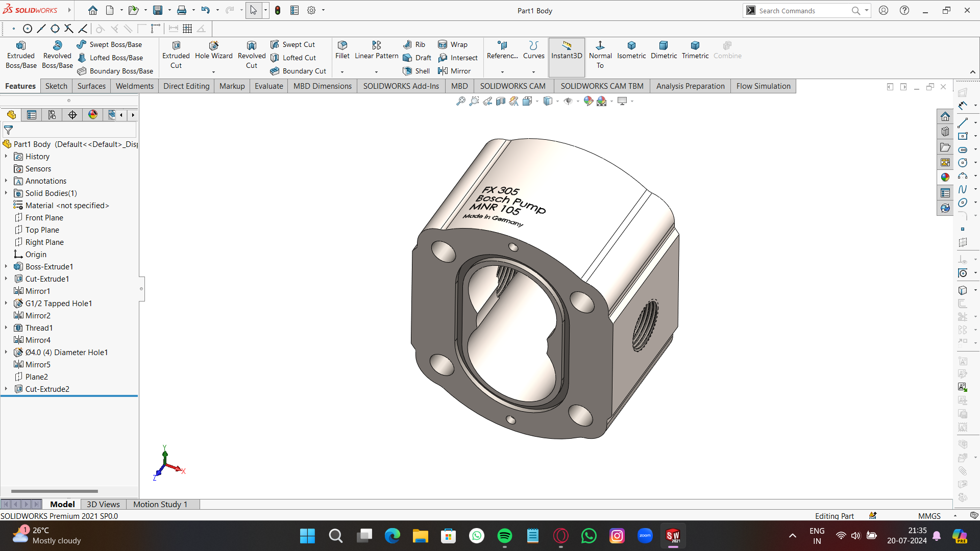980x551 pixels.
Task: Open the Flow Simulation tab
Action: (763, 86)
